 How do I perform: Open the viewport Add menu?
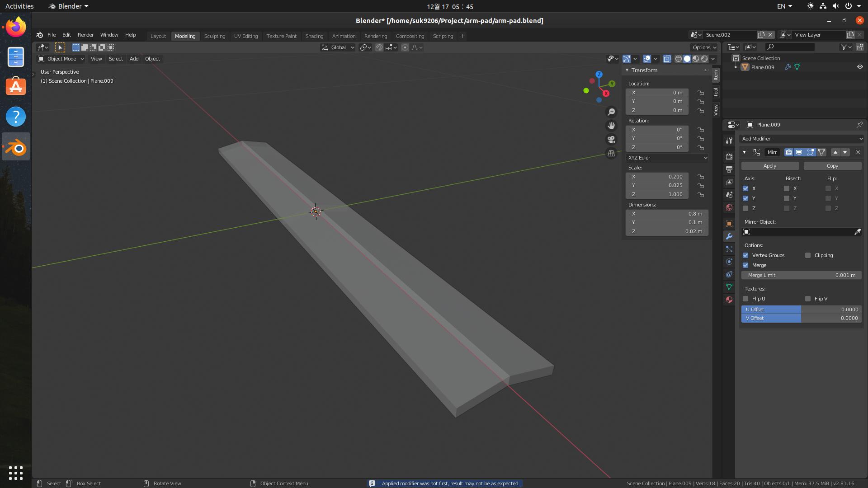click(134, 59)
